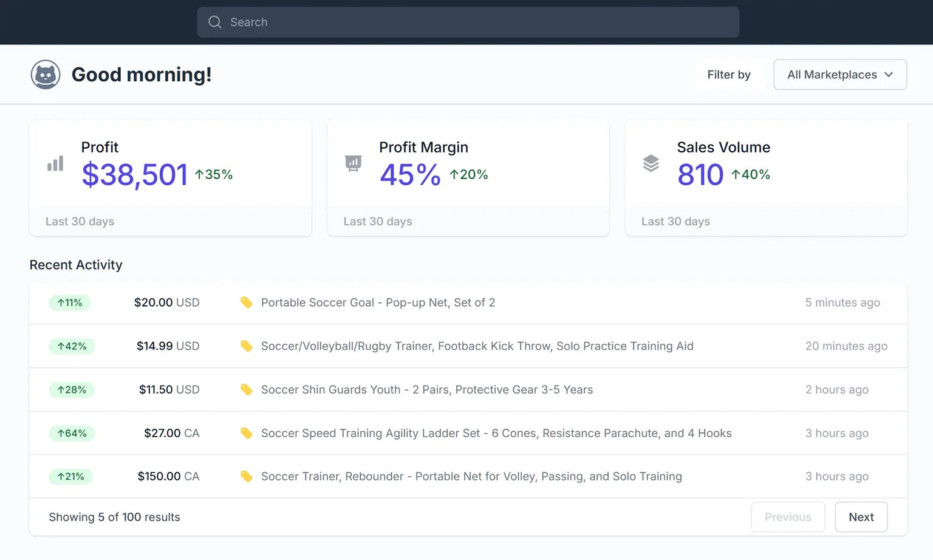
Task: Click the presentation chart icon on Profit Margin card
Action: coord(353,163)
